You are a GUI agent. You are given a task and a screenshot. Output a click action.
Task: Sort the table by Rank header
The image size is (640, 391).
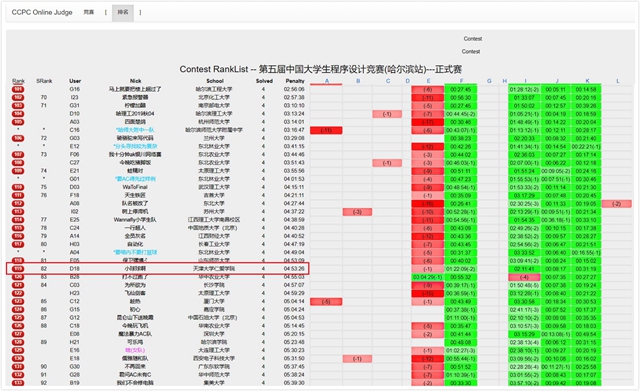pos(18,81)
